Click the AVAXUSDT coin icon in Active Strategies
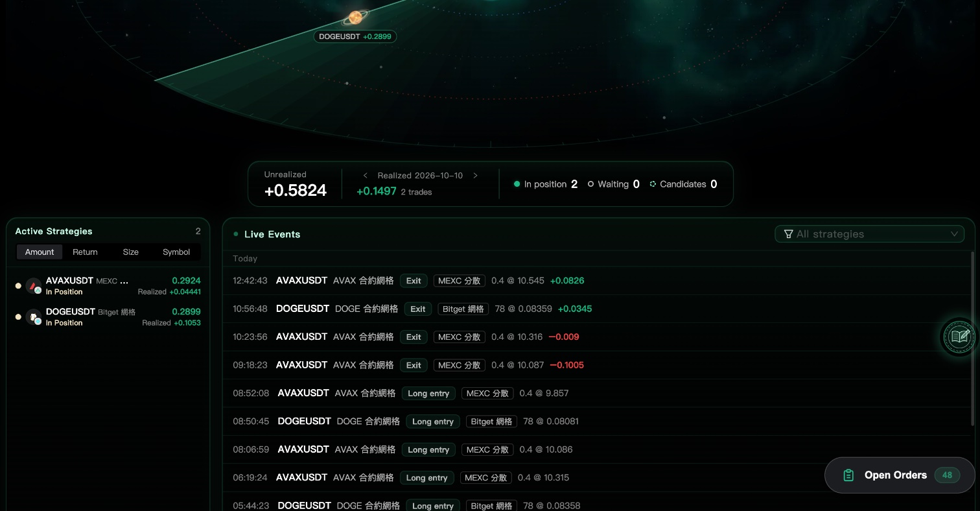Screen dimensions: 980x511 (34, 286)
